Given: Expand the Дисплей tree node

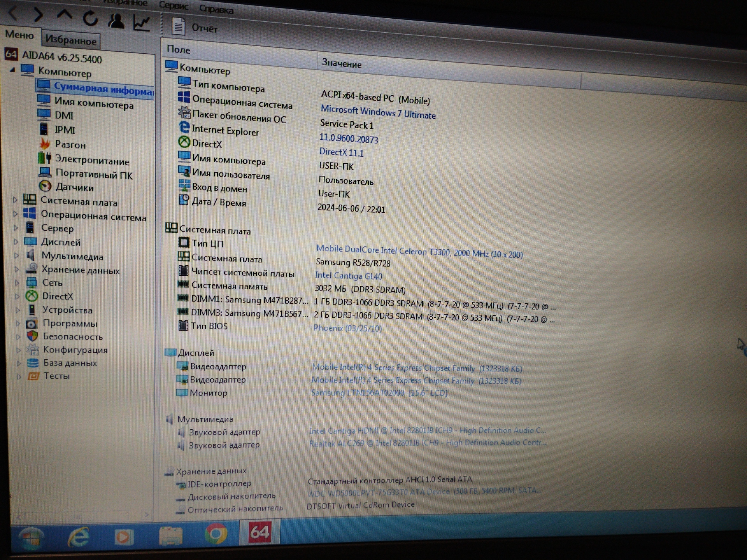Looking at the screenshot, I should [16, 241].
